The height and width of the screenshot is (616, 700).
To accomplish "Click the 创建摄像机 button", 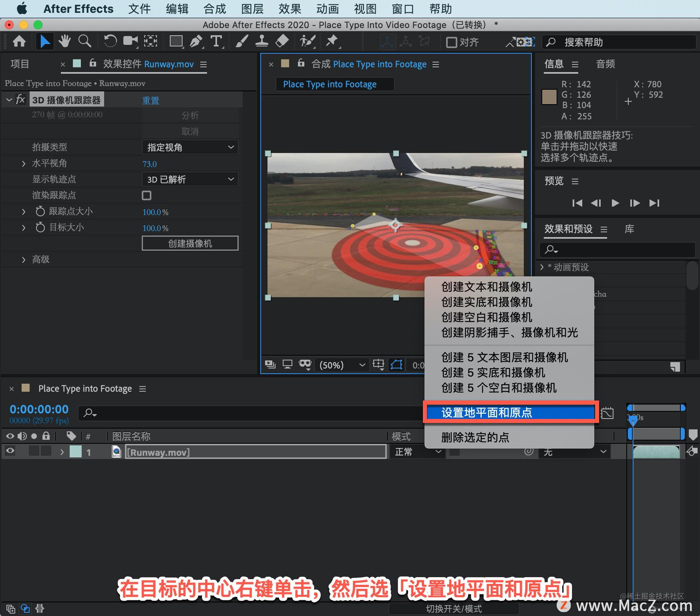I will (x=190, y=243).
